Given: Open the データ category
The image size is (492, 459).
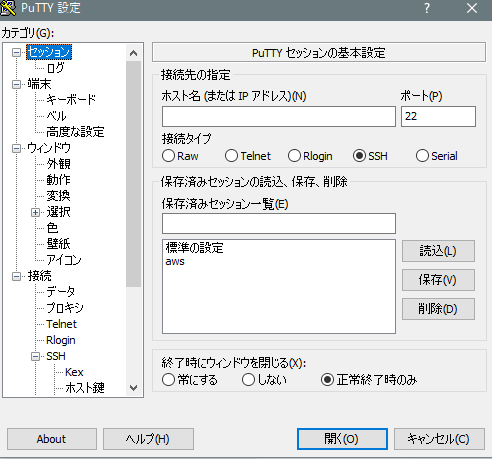Looking at the screenshot, I should tap(60, 292).
